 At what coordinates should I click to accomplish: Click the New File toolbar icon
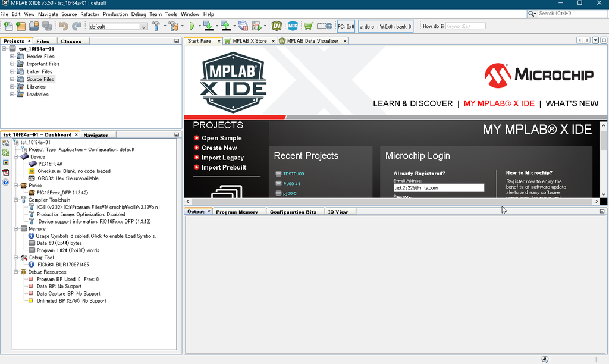[x=8, y=26]
